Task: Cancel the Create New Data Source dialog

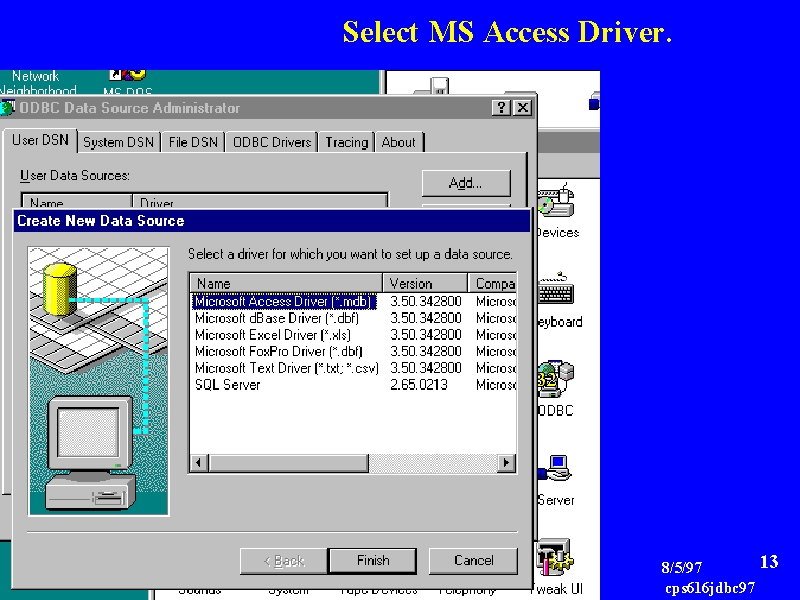Action: (473, 561)
